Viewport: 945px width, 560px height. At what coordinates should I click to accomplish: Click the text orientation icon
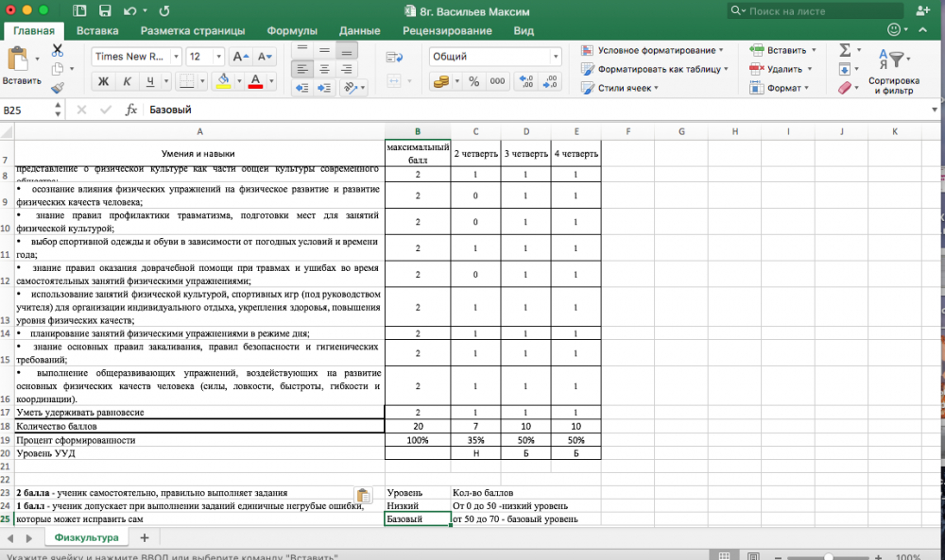pyautogui.click(x=350, y=88)
